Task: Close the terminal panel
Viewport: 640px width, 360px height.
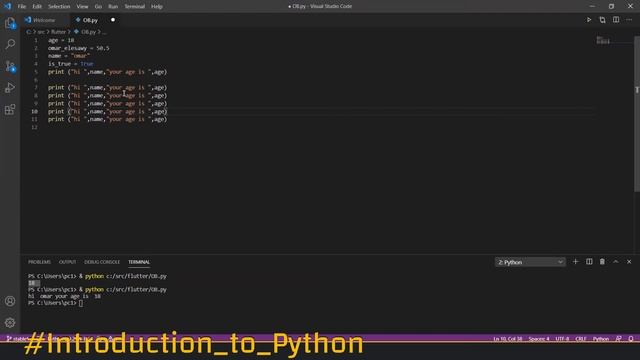Action: pyautogui.click(x=629, y=262)
